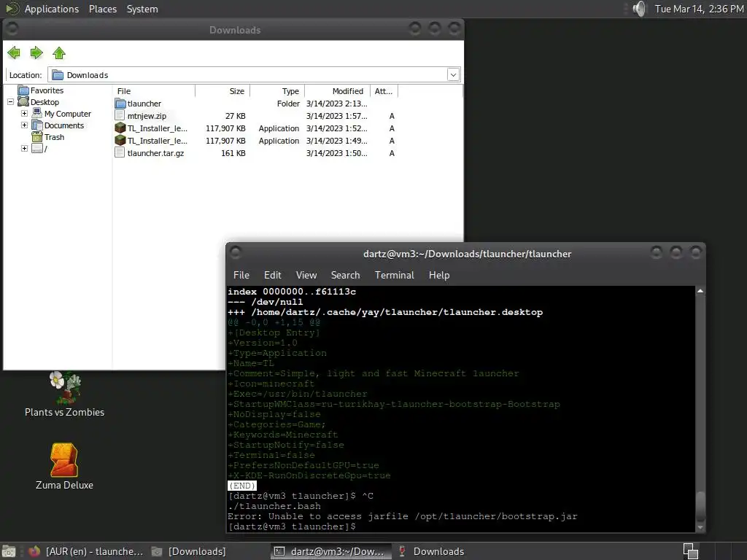Select the Desktop folder icon in tree
The width and height of the screenshot is (747, 560).
click(23, 102)
